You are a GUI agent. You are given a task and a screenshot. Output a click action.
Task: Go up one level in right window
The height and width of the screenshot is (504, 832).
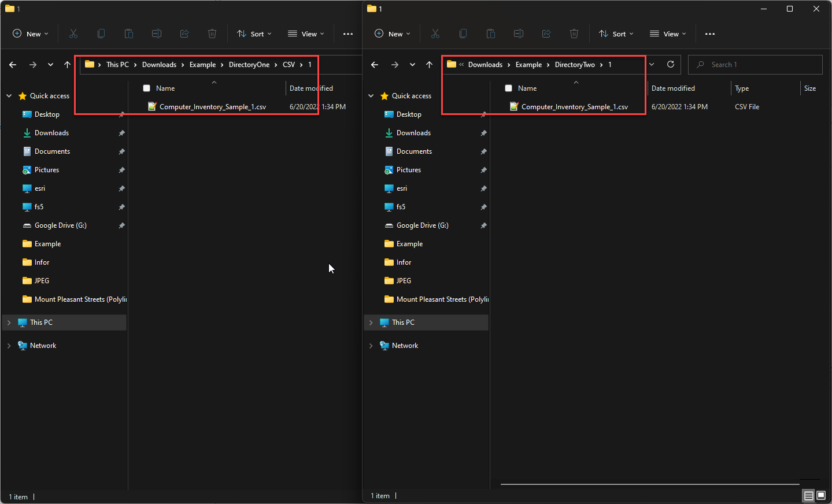[x=429, y=65]
